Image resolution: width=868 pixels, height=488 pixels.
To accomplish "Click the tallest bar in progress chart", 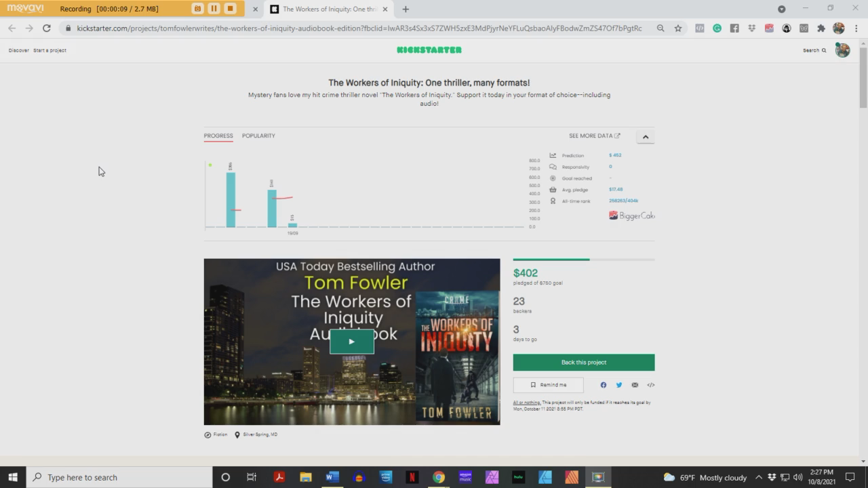I will [x=231, y=199].
